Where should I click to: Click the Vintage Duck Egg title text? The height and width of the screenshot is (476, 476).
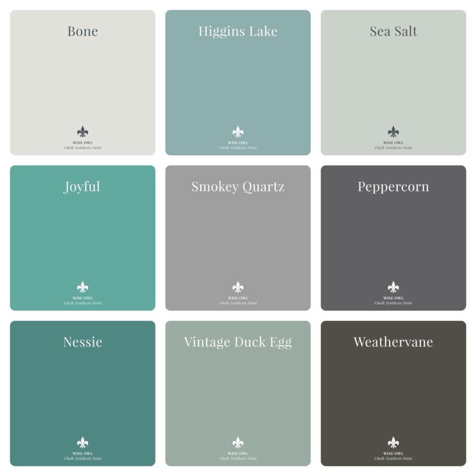[x=238, y=343]
